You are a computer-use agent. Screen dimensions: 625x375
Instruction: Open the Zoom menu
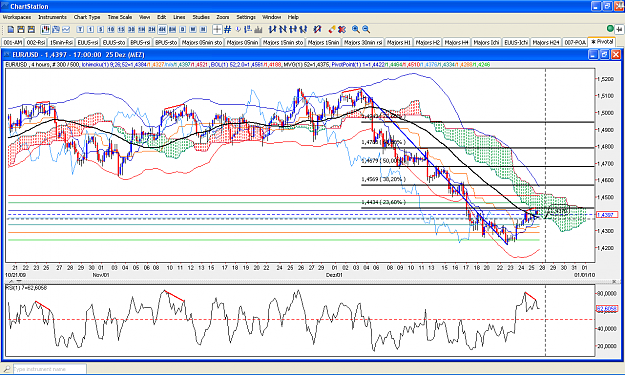tap(223, 17)
